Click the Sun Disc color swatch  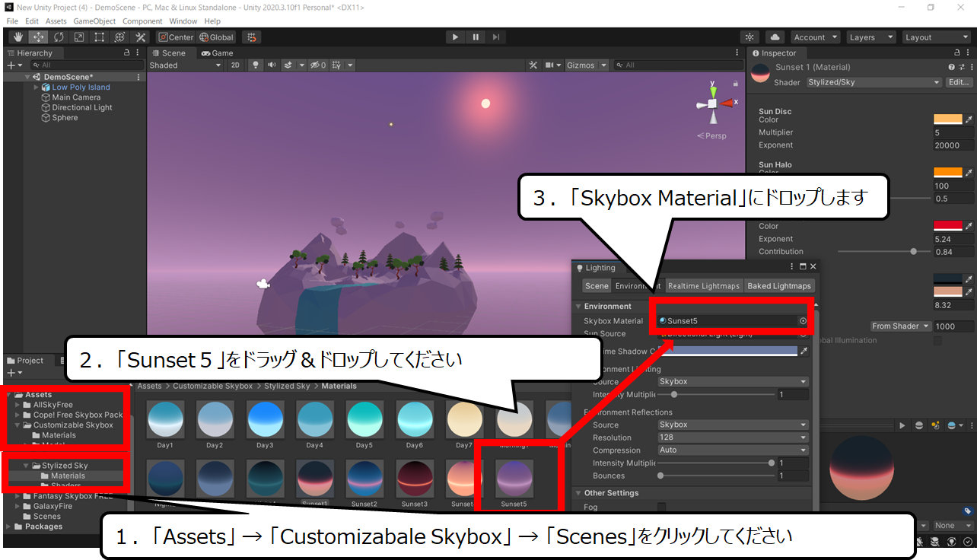[948, 119]
